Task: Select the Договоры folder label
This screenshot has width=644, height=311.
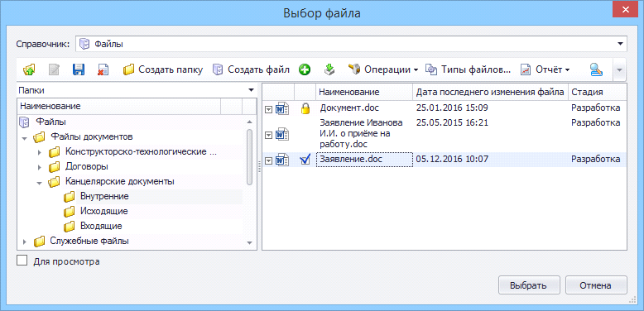Action: tap(87, 167)
